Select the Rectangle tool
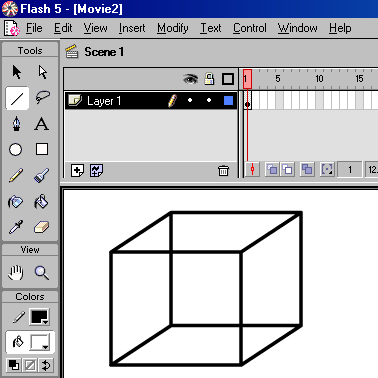Screen dimensions: 378x378 click(42, 149)
